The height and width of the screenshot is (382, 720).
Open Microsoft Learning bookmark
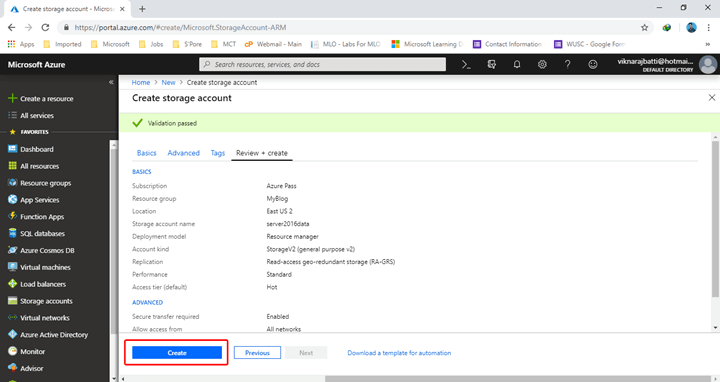pos(427,44)
